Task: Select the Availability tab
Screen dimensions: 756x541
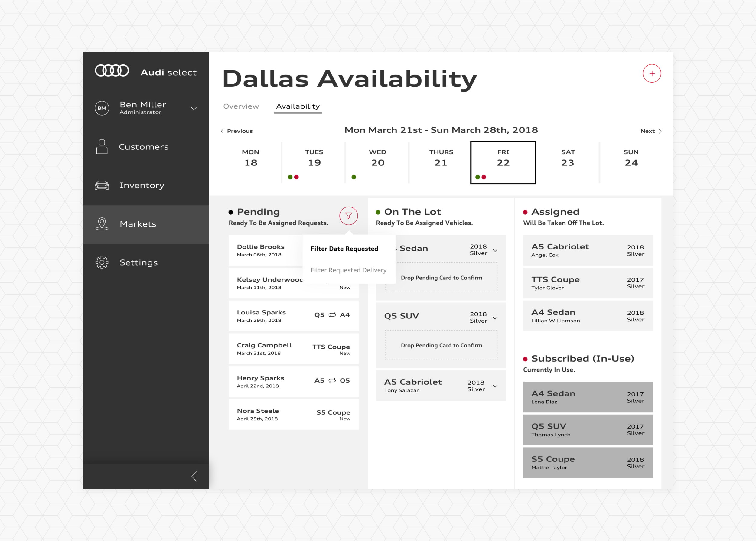Action: coord(298,107)
